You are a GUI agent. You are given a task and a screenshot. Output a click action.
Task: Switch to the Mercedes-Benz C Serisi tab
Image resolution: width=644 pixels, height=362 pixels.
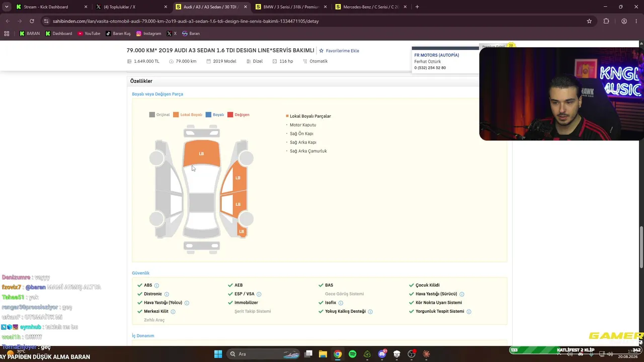[x=371, y=7]
